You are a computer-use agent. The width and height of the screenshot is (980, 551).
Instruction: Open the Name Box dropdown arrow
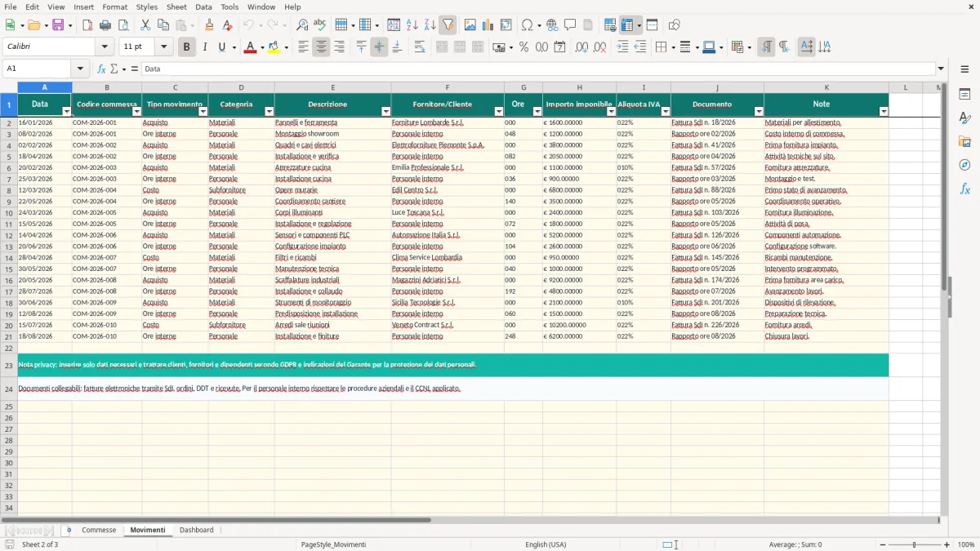[80, 69]
